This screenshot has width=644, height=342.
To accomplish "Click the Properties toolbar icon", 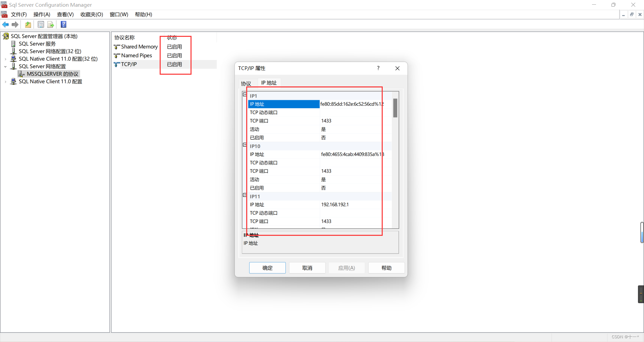I will (x=41, y=24).
